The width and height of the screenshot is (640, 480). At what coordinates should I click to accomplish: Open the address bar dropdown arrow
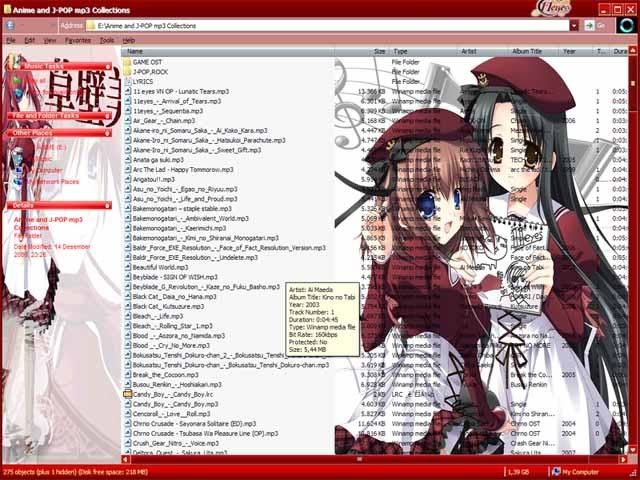[574, 26]
